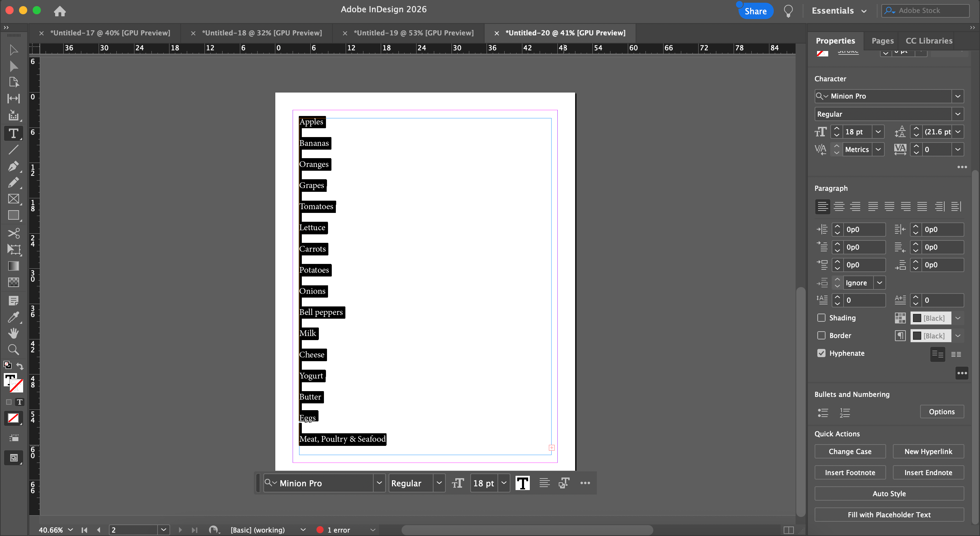Screen dimensions: 980x536
Task: Select the Pen tool
Action: click(x=13, y=166)
